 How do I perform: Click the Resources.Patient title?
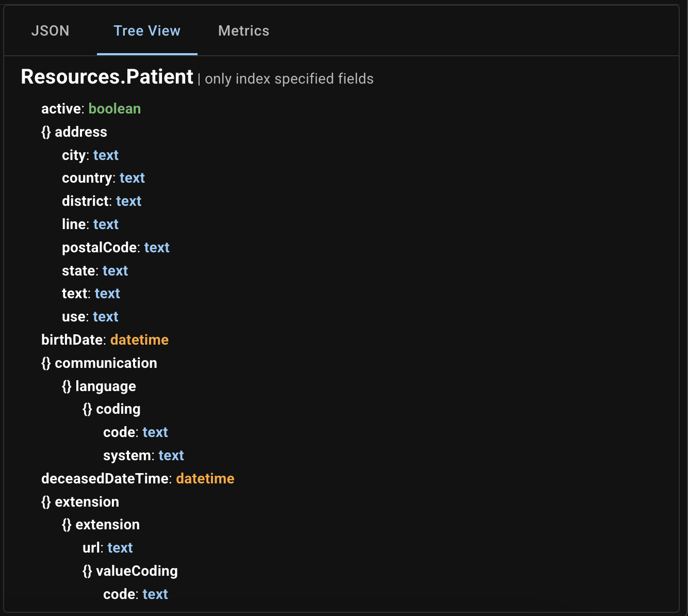[107, 76]
